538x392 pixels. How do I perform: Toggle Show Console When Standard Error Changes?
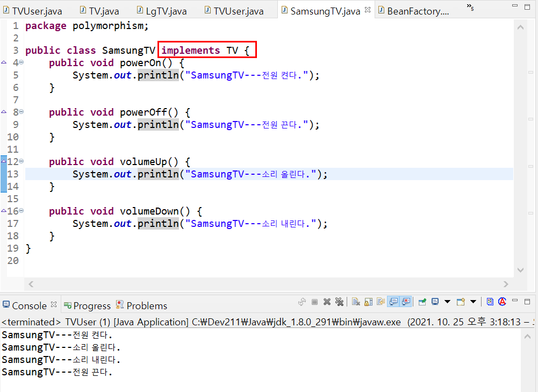click(406, 302)
